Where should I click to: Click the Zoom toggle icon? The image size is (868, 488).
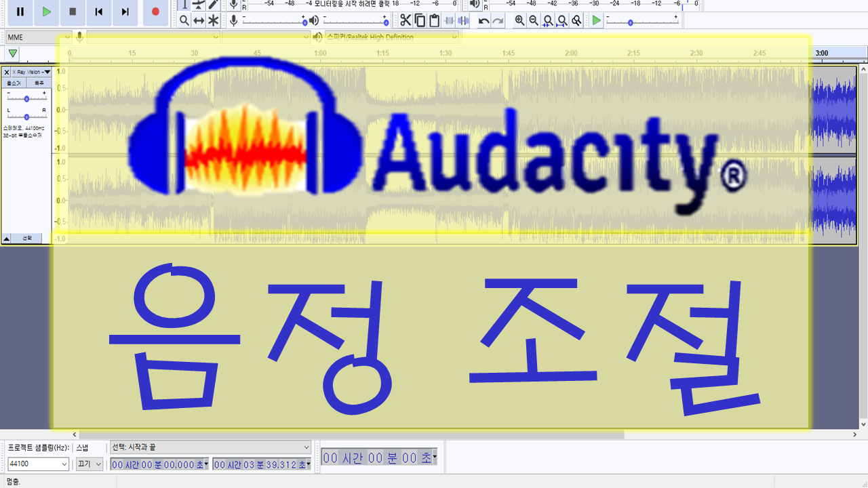click(576, 20)
